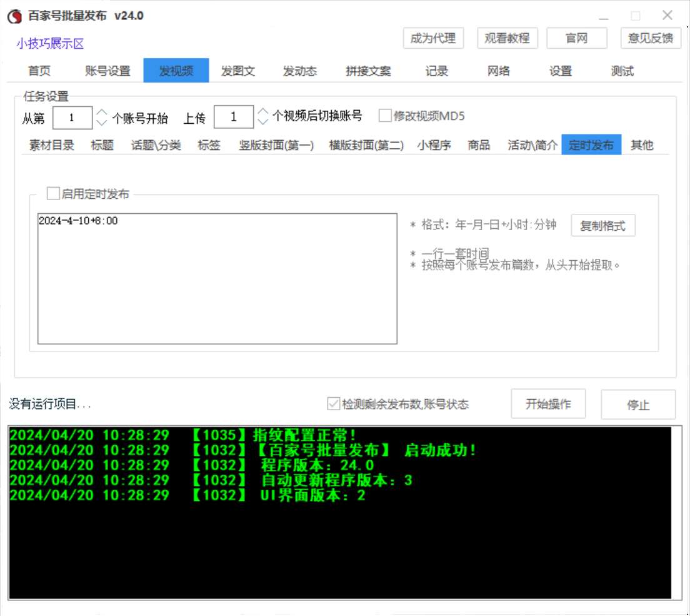Open the 横版封面(第二) sub-tab
Viewport: 690px width, 616px height.
(366, 145)
